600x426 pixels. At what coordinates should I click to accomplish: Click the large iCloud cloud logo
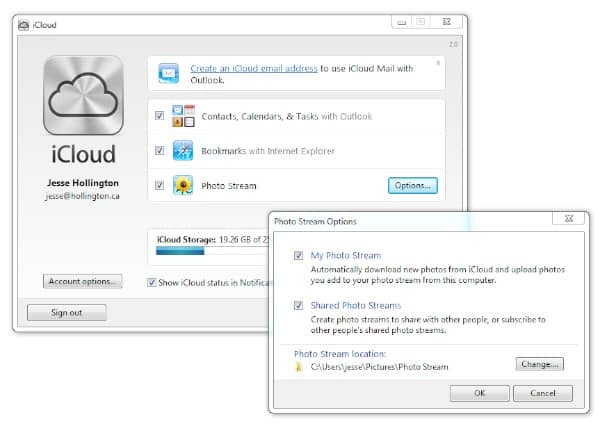click(x=84, y=96)
